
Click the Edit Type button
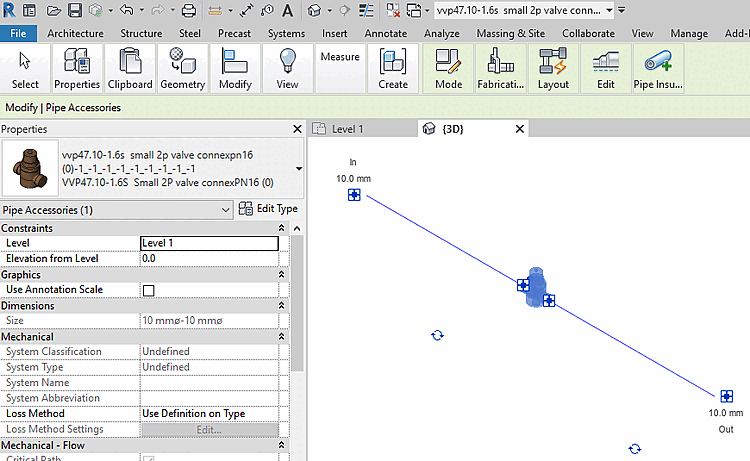pos(268,209)
